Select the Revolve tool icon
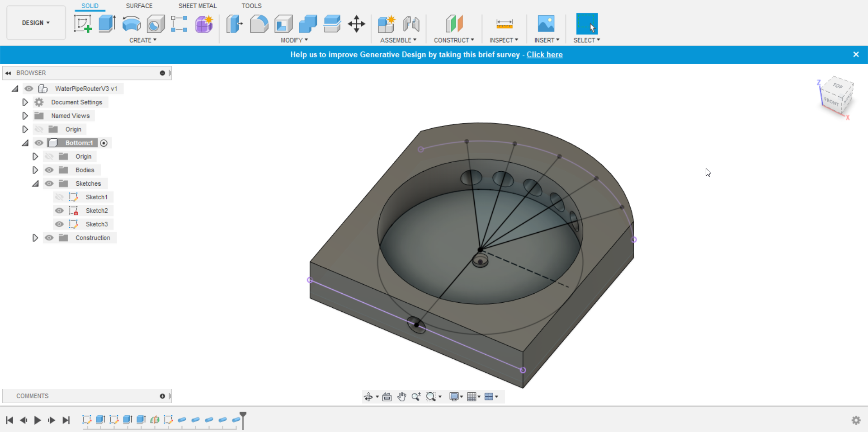868x432 pixels. 132,23
